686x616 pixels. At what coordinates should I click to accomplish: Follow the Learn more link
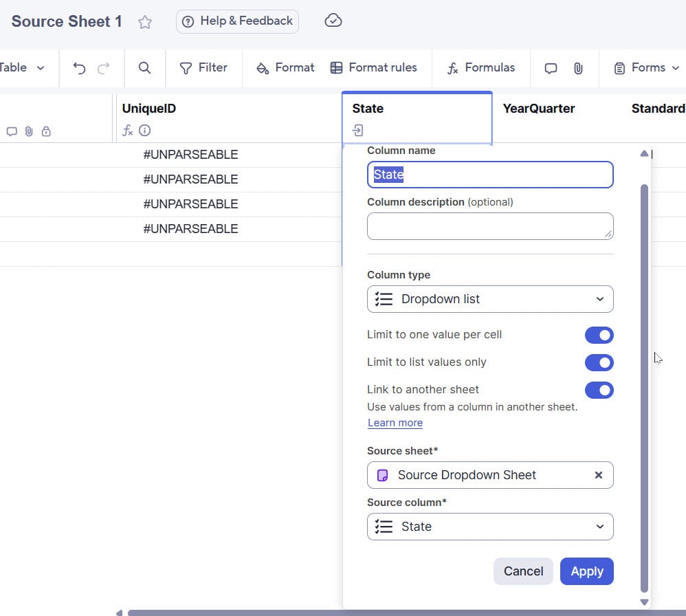[x=395, y=423]
